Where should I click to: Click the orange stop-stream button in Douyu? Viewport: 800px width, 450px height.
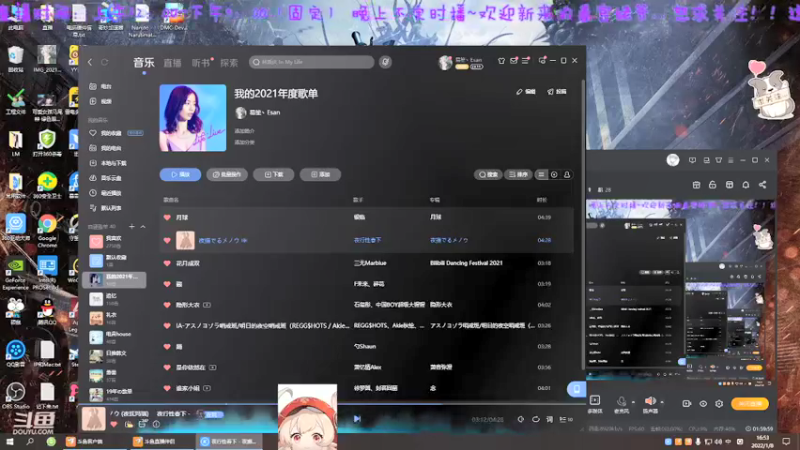pos(750,404)
